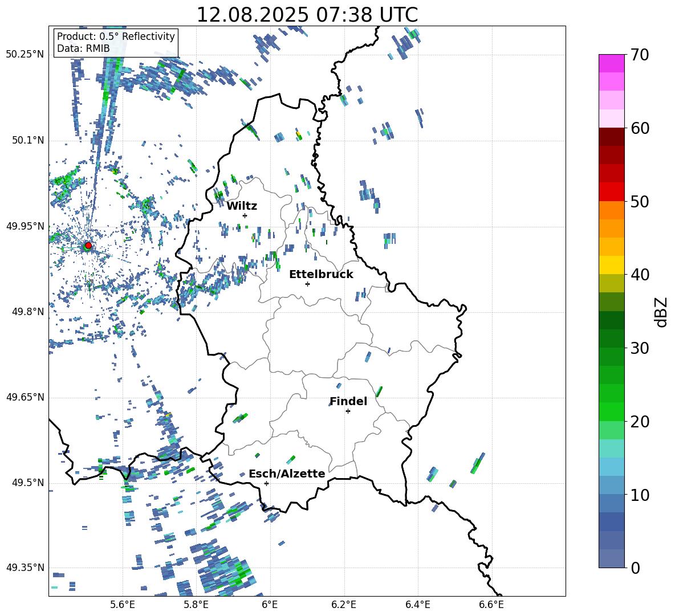675x616 pixels.
Task: Click the Esch/Alzette city label
Action: (x=287, y=474)
